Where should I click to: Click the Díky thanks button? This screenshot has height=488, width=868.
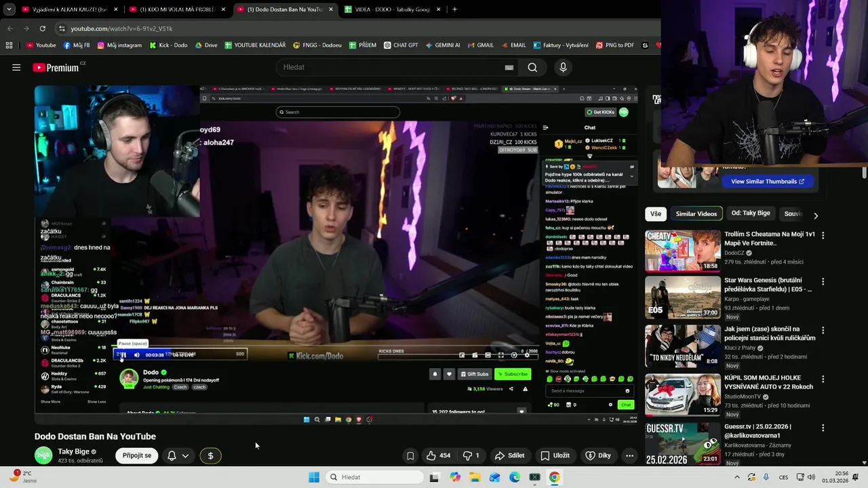pos(598,455)
